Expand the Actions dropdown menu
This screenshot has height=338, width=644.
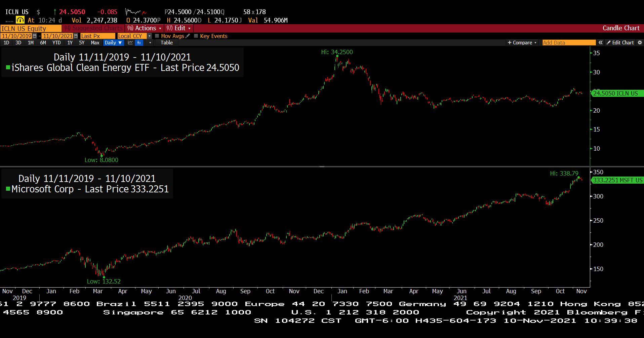pos(144,28)
